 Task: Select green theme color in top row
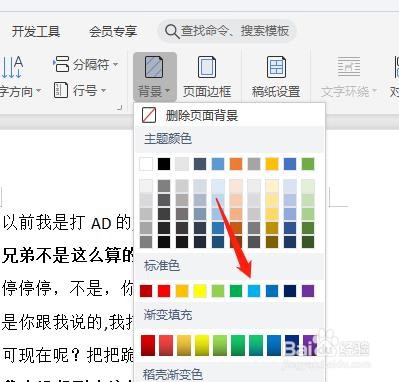tap(308, 164)
